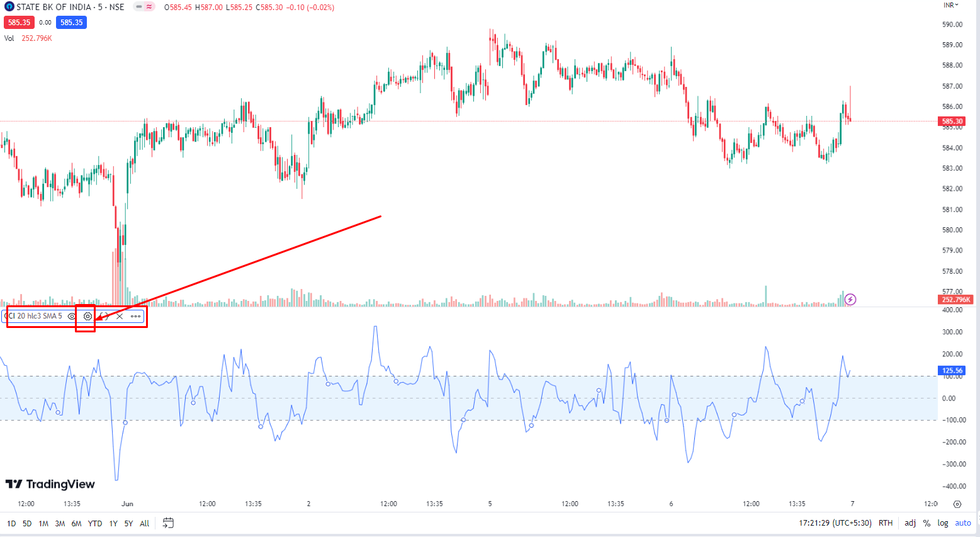This screenshot has width=980, height=537.
Task: Toggle logarithmic scale with log
Action: click(x=943, y=523)
